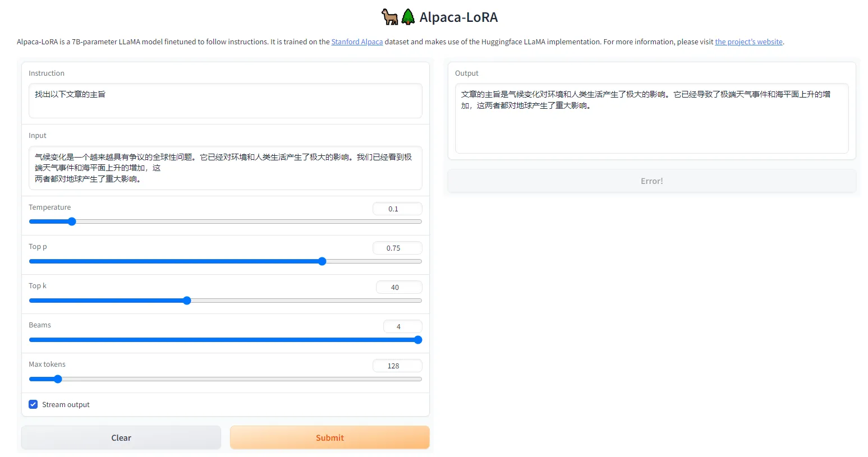The image size is (868, 457).
Task: Click the Error! button below Output
Action: (x=651, y=181)
